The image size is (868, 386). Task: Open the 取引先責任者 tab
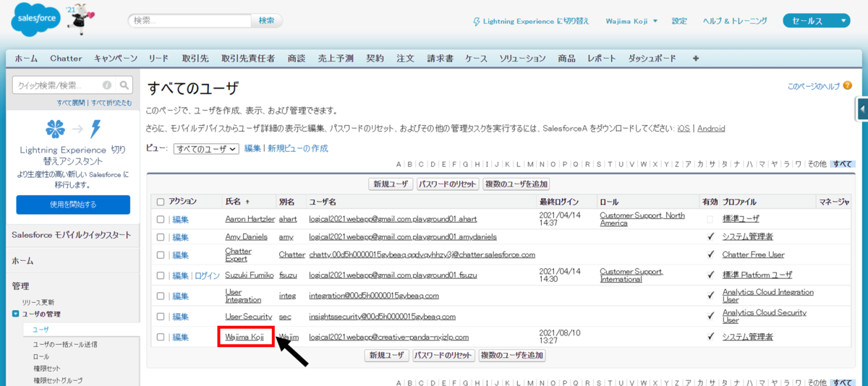248,59
